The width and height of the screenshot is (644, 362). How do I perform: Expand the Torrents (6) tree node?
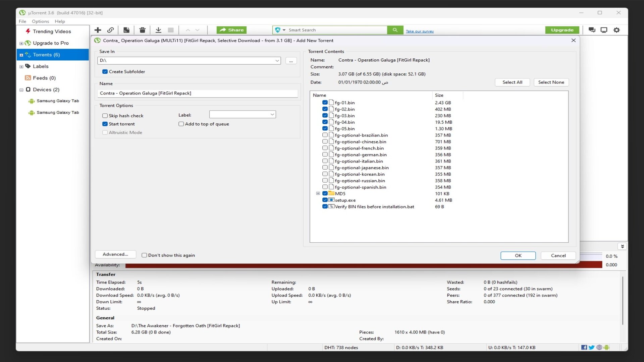point(21,55)
